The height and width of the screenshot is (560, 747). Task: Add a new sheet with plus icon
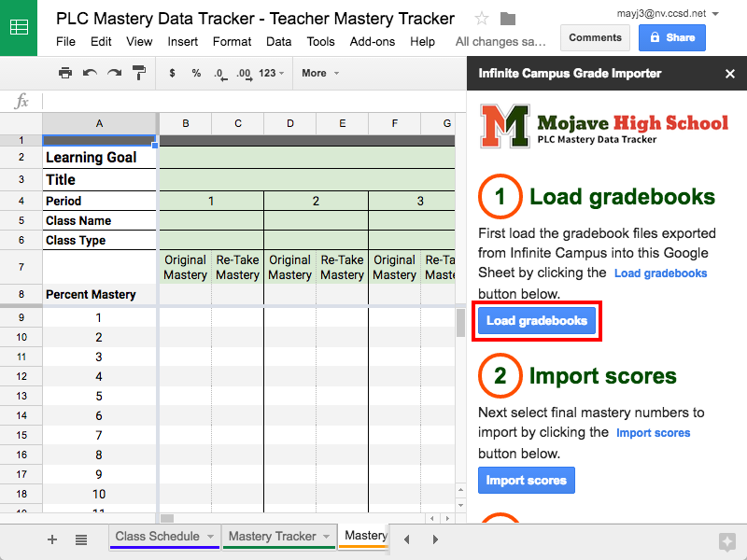[52, 539]
